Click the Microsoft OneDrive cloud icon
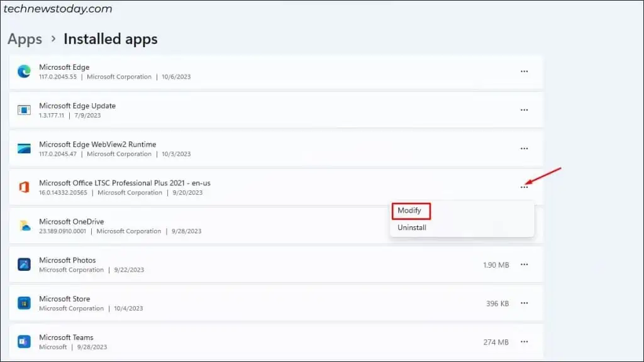This screenshot has width=644, height=362. 24,226
